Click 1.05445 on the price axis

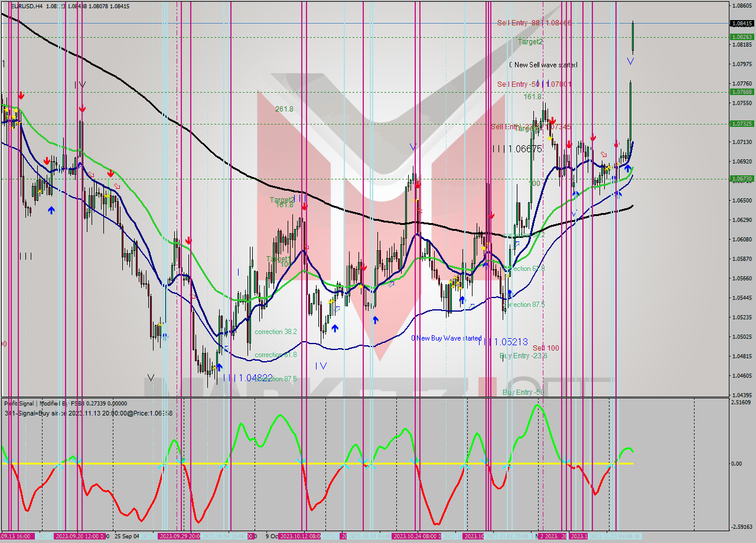point(741,297)
